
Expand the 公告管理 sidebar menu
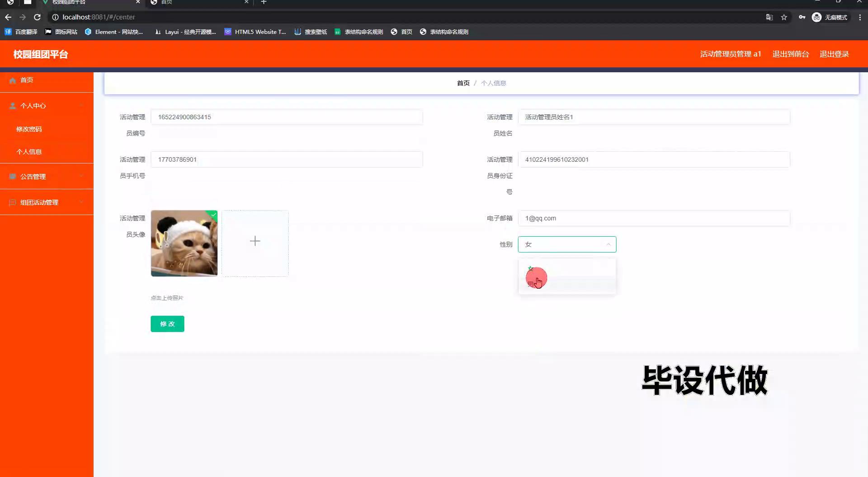tap(47, 177)
